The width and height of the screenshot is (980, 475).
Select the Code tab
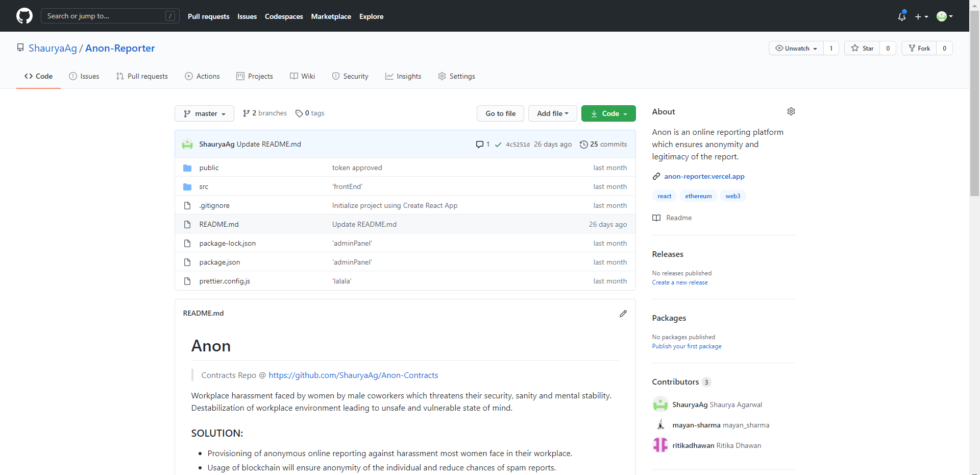coord(38,76)
